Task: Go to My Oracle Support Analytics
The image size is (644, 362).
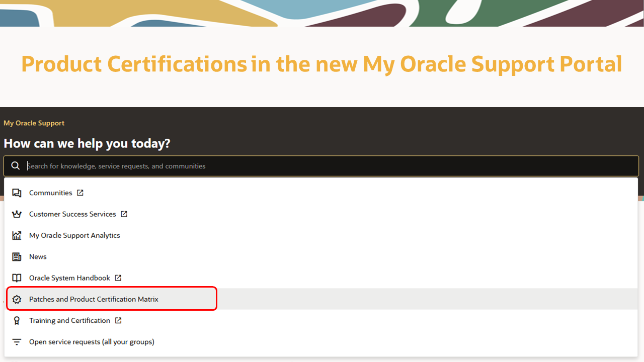Action: click(x=74, y=235)
